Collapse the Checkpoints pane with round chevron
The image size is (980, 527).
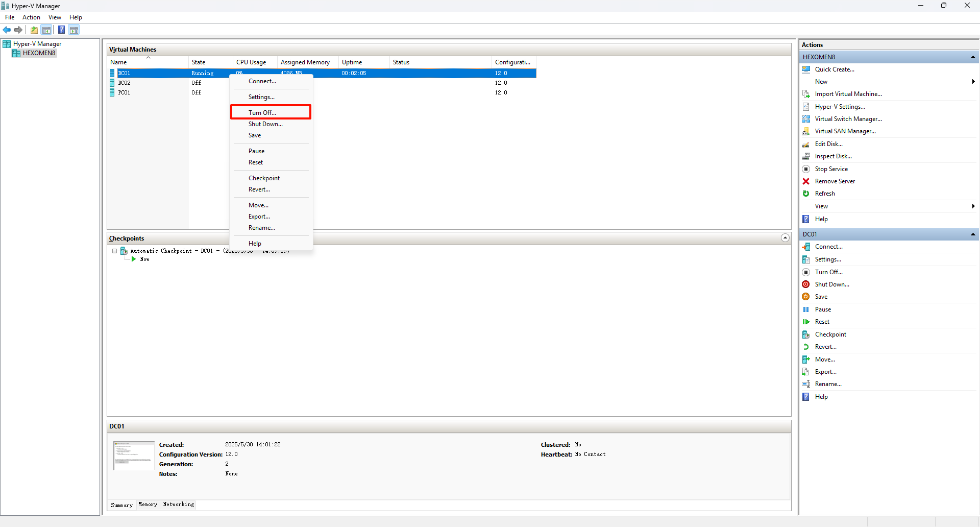coord(785,238)
